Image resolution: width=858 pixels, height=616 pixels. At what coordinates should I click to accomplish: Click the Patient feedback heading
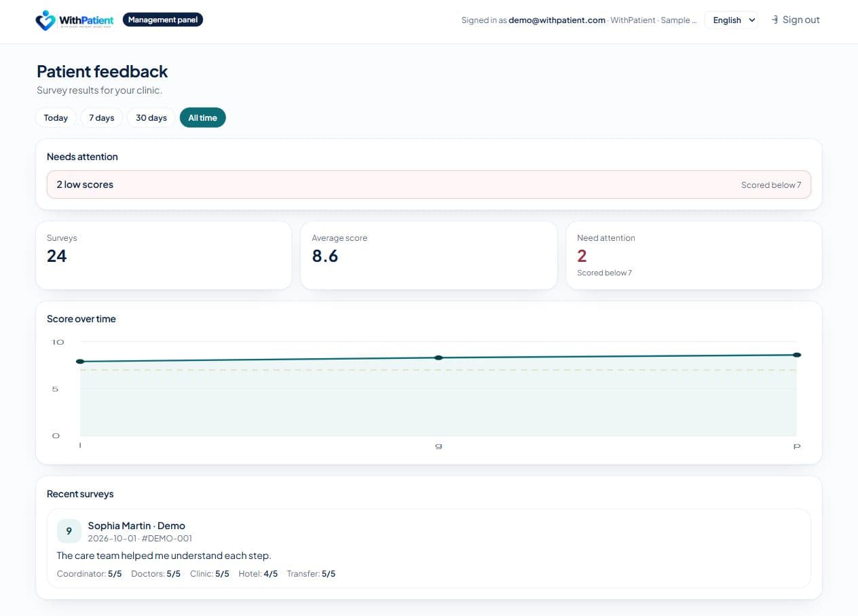[102, 71]
